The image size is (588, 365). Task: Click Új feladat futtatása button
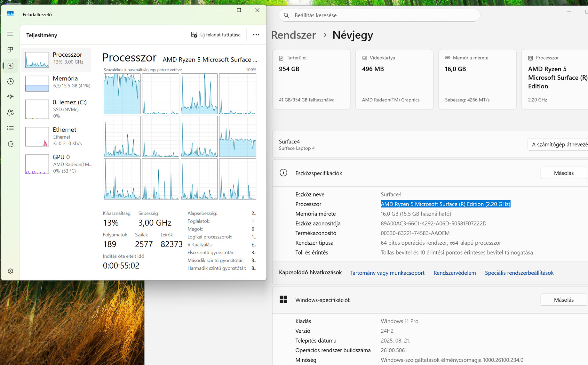click(x=216, y=35)
